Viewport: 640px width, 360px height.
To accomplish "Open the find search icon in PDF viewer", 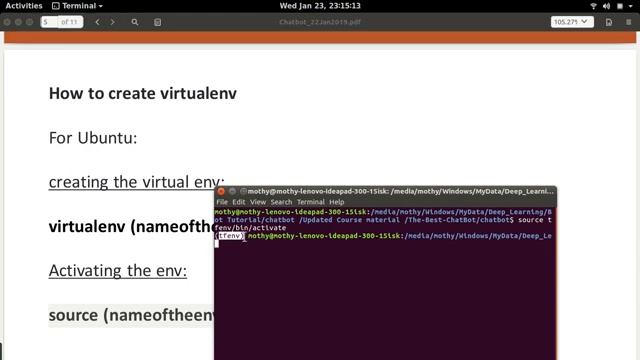I will coord(135,22).
